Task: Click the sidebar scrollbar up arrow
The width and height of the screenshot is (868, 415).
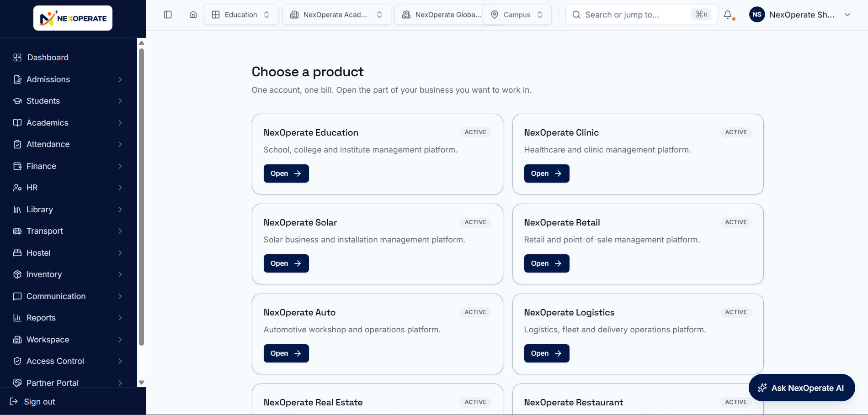Action: (142, 43)
